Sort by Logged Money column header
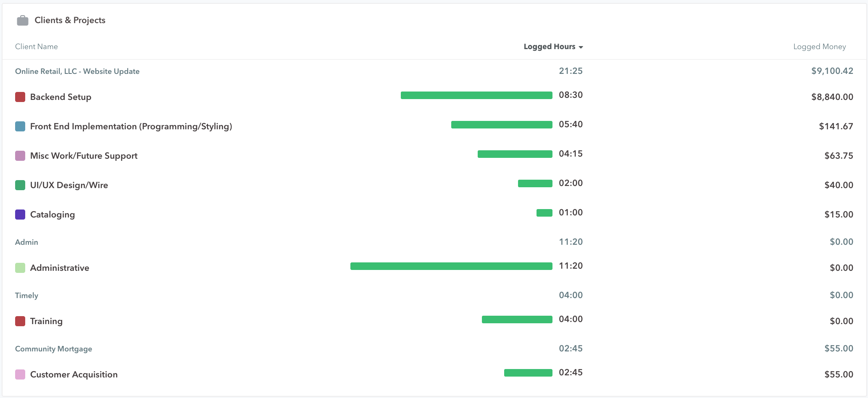Viewport: 868px width, 398px height. coord(819,47)
